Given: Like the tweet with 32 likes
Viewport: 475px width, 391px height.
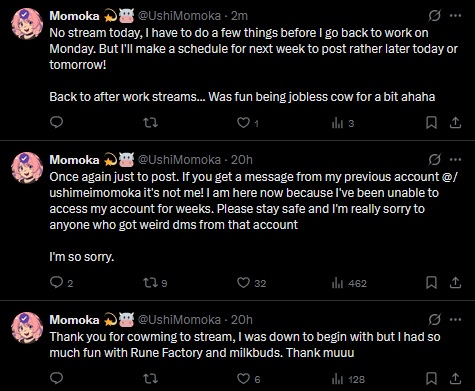Looking at the screenshot, I should pyautogui.click(x=251, y=283).
